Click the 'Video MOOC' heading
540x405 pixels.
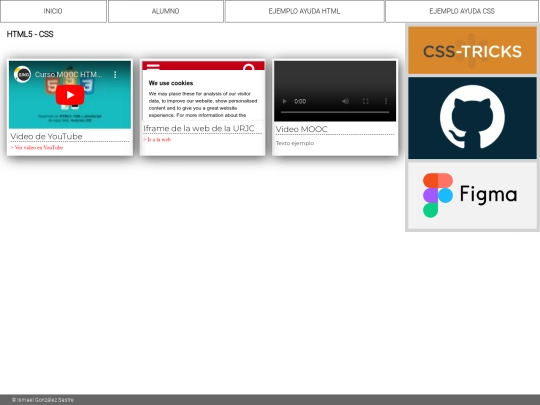[x=302, y=129]
